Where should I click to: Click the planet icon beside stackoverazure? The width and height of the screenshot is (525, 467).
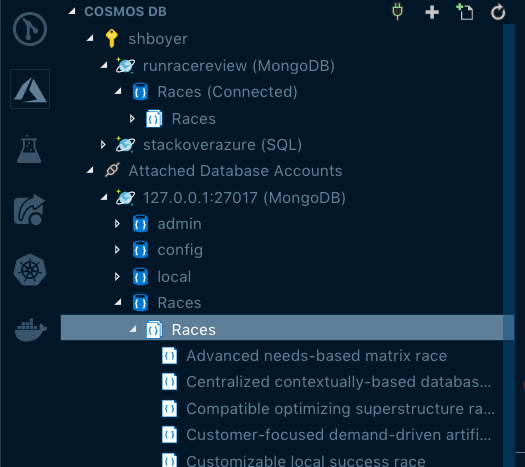pos(125,145)
